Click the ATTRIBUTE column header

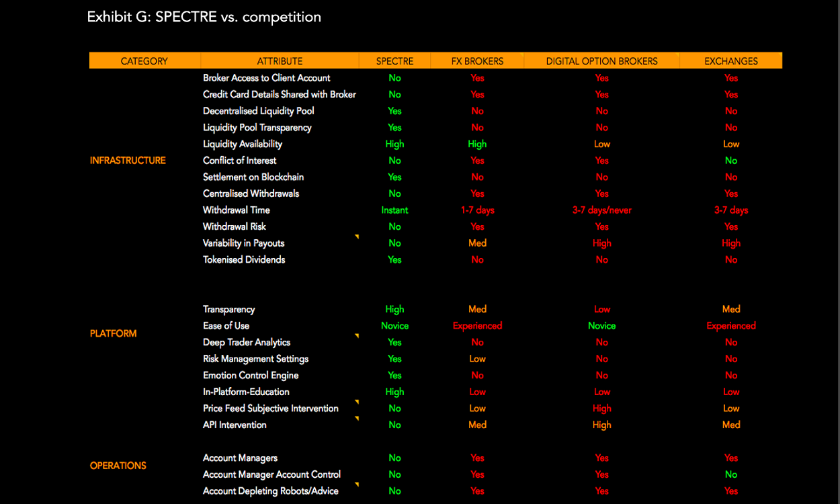tap(280, 61)
